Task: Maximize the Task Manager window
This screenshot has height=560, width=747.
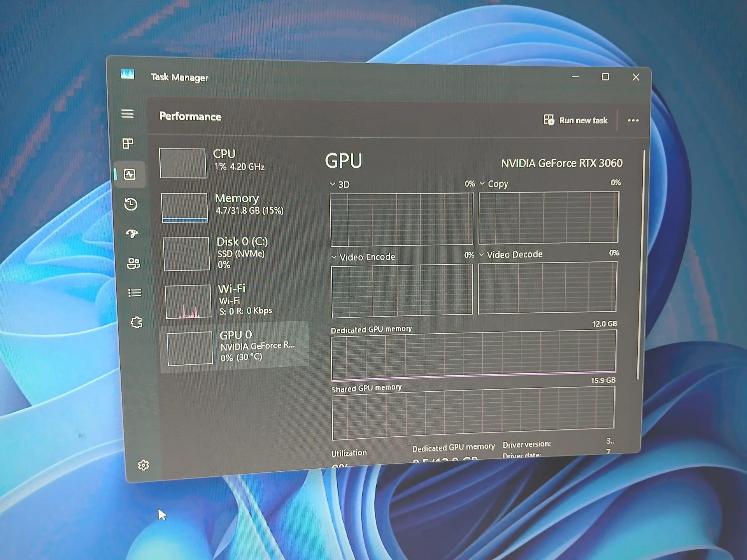Action: coord(605,77)
